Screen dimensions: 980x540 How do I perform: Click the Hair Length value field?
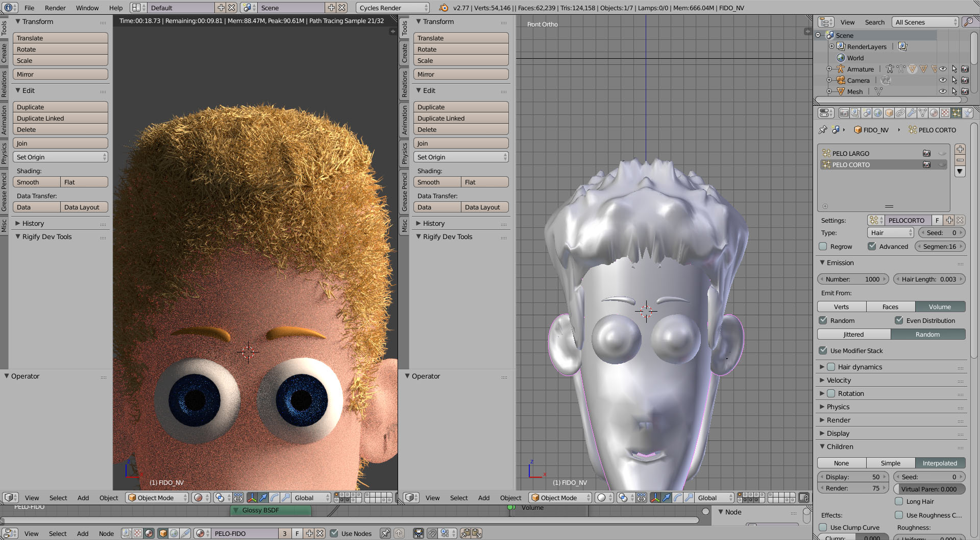click(x=928, y=279)
